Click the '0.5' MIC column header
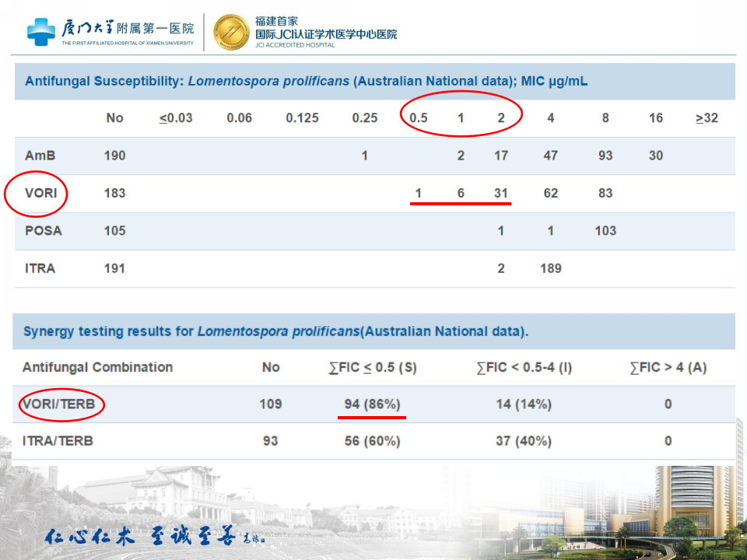Image resolution: width=747 pixels, height=560 pixels. [x=419, y=118]
